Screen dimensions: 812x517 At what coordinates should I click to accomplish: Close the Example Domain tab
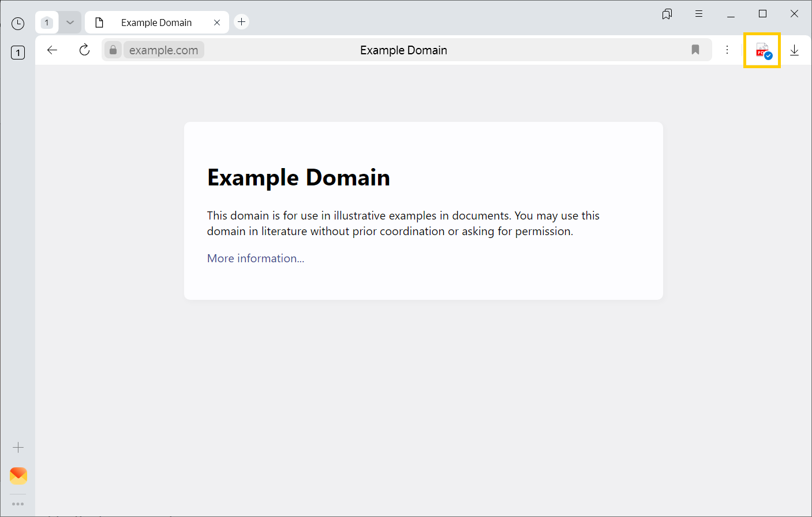coord(217,23)
